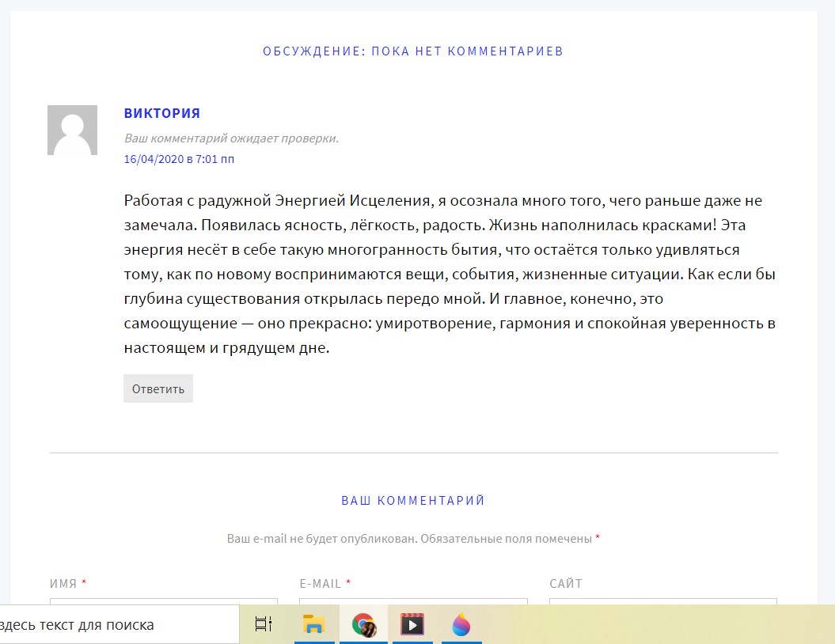Open the video player taskbar app
The width and height of the screenshot is (835, 644).
(412, 623)
